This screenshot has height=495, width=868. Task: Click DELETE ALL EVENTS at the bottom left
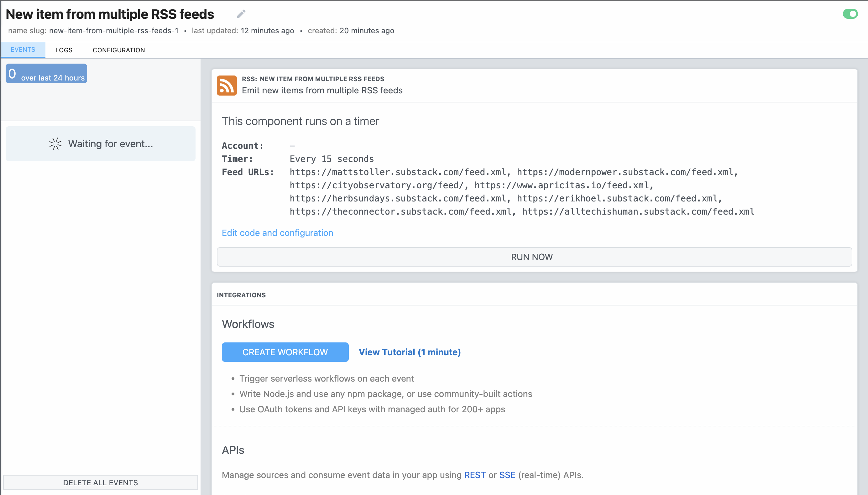(101, 482)
